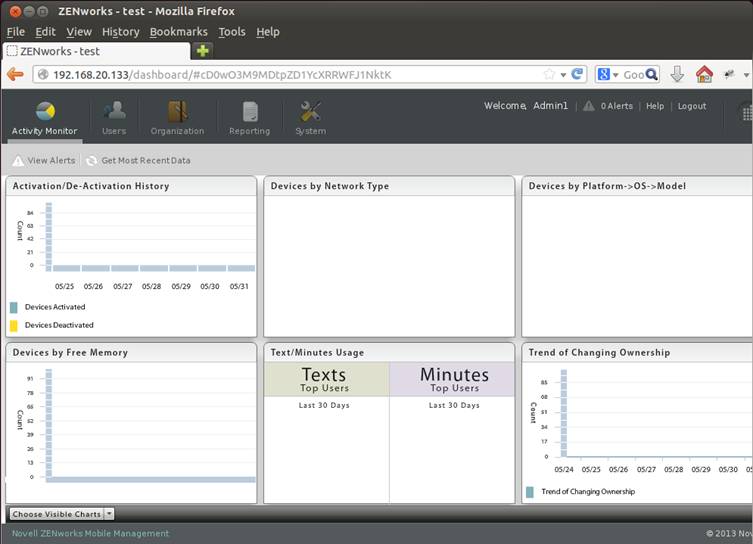Screen dimensions: 753x544
Task: Click the Trend of Changing Ownership legend swatch
Action: pyautogui.click(x=530, y=492)
